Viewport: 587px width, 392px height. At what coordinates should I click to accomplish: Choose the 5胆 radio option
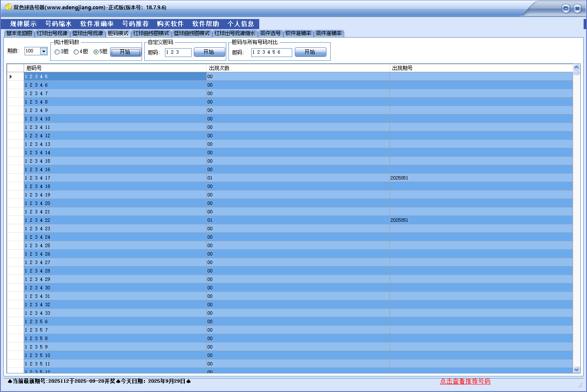[x=96, y=52]
